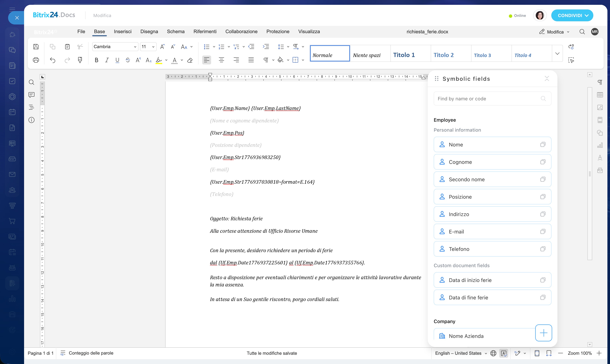The height and width of the screenshot is (364, 610).
Task: Click the yellow highlight color button
Action: [159, 60]
